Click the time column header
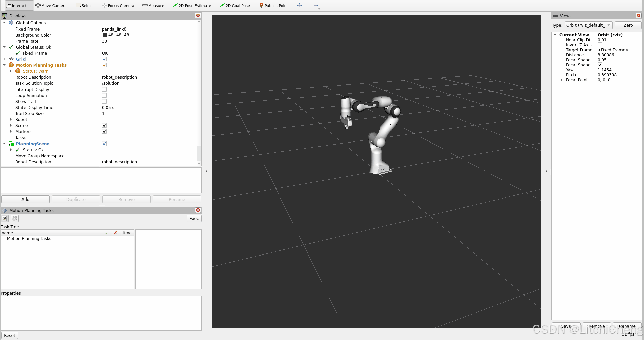The height and width of the screenshot is (340, 644). (x=127, y=233)
